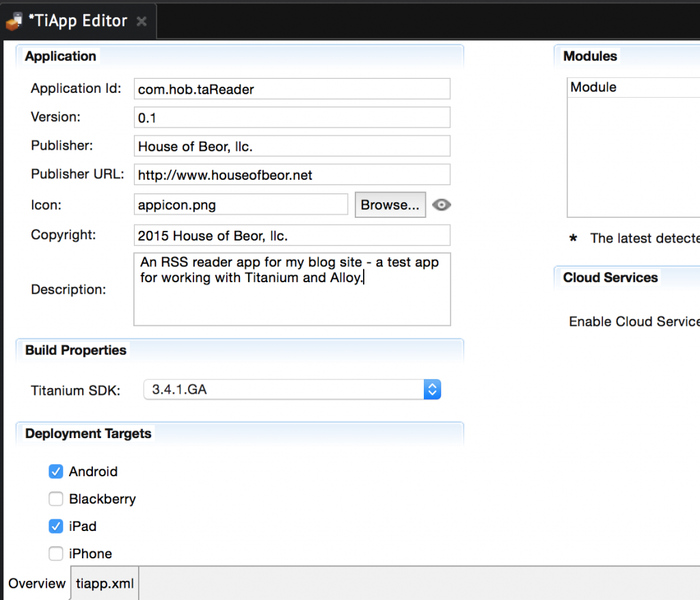Edit the Icon field with appicon.png

pyautogui.click(x=241, y=204)
